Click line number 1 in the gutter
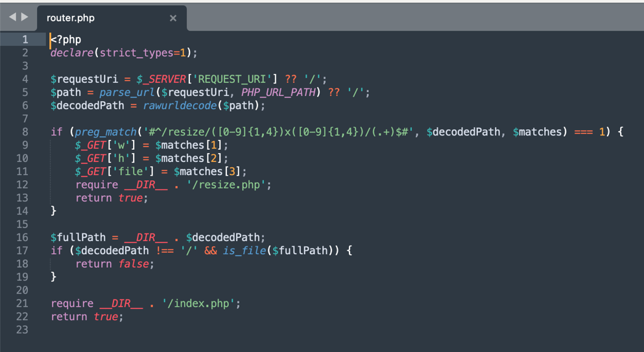This screenshot has height=352, width=644. coord(25,40)
